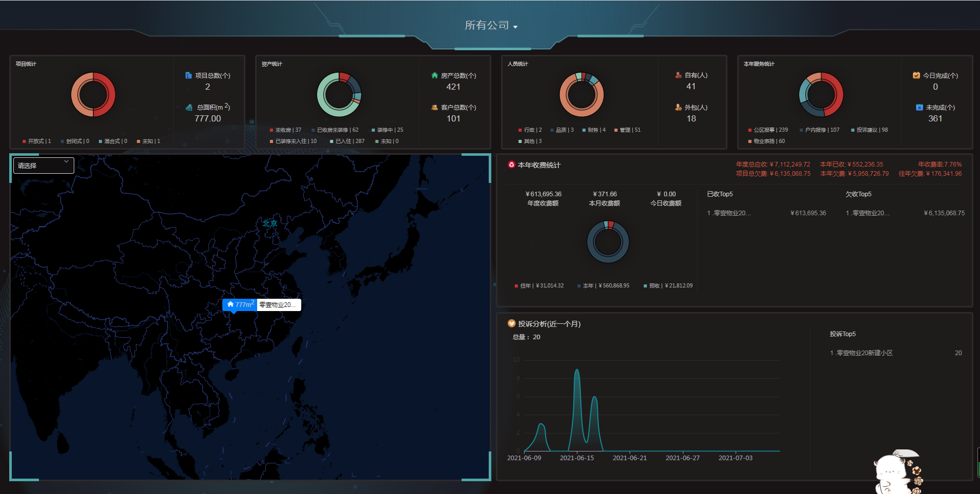
Task: Click the 项目总数 building icon
Action: tap(188, 75)
